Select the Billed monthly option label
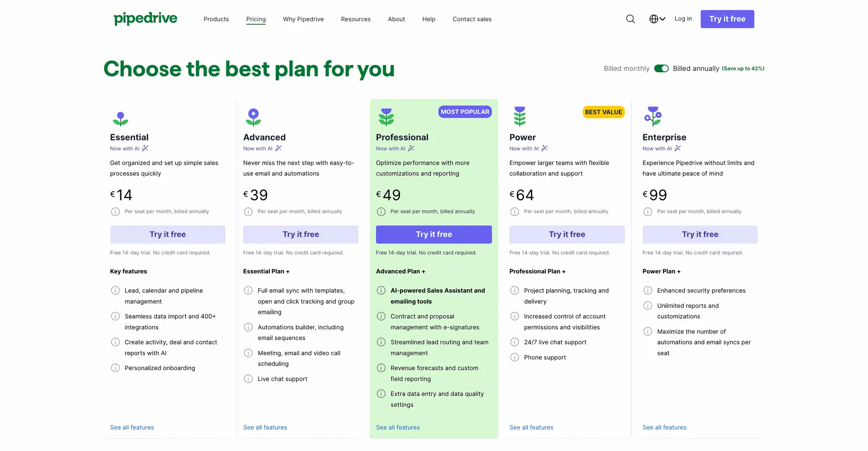868x451 pixels. pyautogui.click(x=626, y=69)
